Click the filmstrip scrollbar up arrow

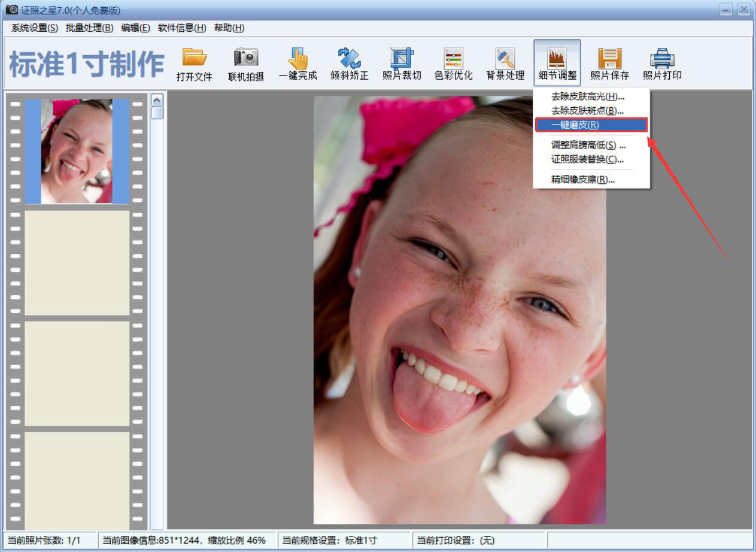pos(157,100)
